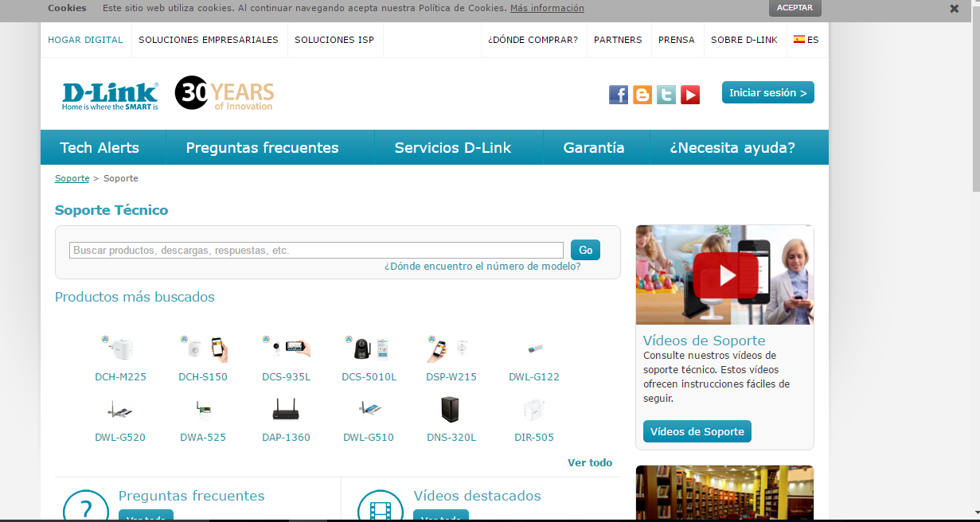This screenshot has width=980, height=522.
Task: Select the Spanish flag language icon
Action: click(798, 39)
